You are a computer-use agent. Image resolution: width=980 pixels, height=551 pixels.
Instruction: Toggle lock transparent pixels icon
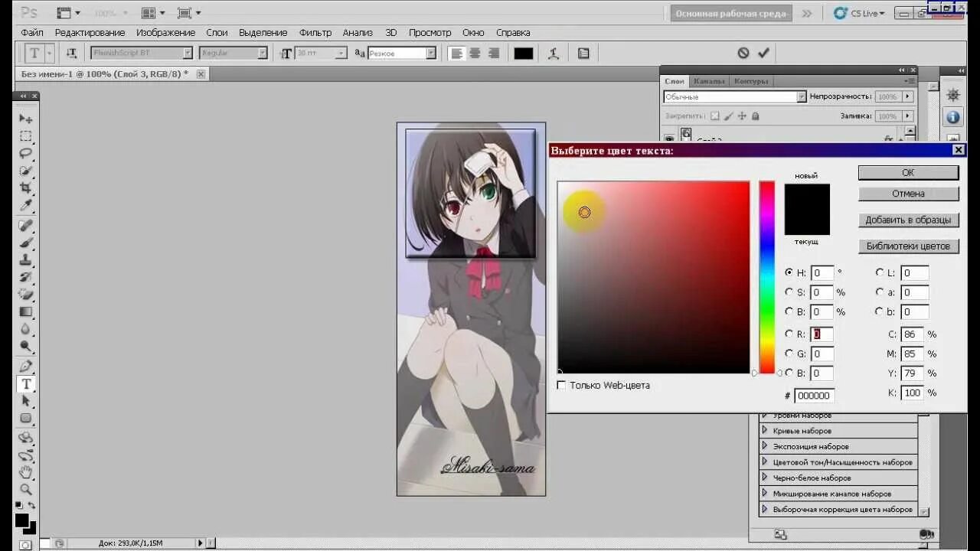point(715,116)
